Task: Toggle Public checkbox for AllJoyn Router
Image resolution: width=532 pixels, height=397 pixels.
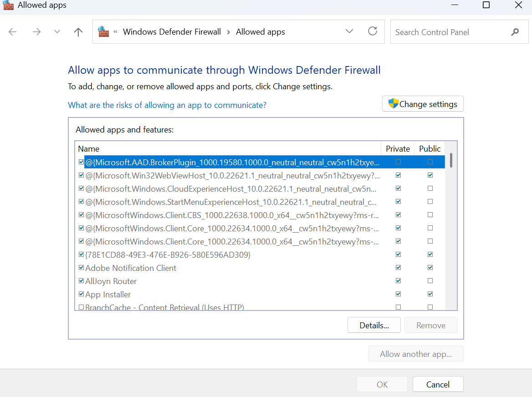Action: click(x=430, y=281)
